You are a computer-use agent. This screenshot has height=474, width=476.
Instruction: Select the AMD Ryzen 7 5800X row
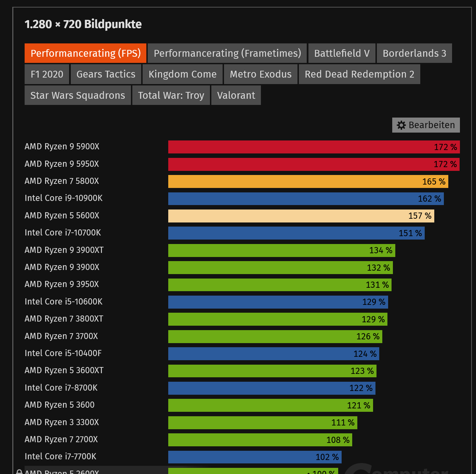click(242, 181)
